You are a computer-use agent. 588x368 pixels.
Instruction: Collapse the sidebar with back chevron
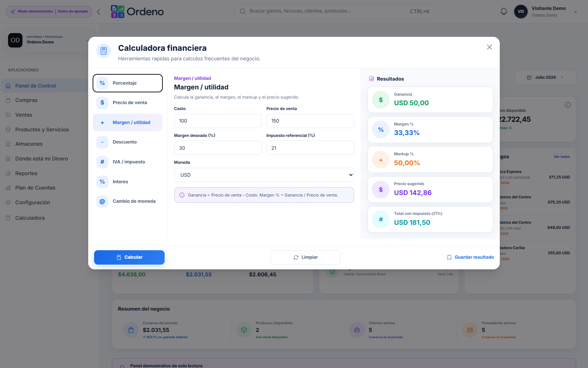[98, 12]
